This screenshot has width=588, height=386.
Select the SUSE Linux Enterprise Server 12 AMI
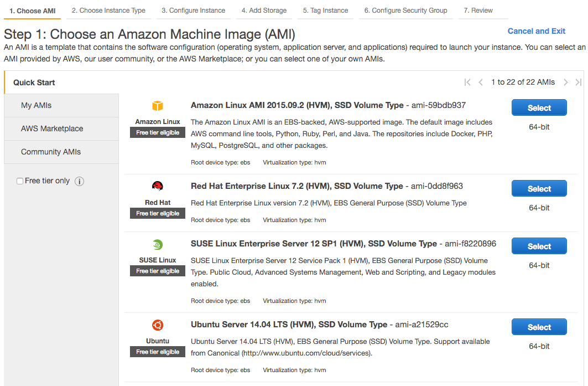539,246
